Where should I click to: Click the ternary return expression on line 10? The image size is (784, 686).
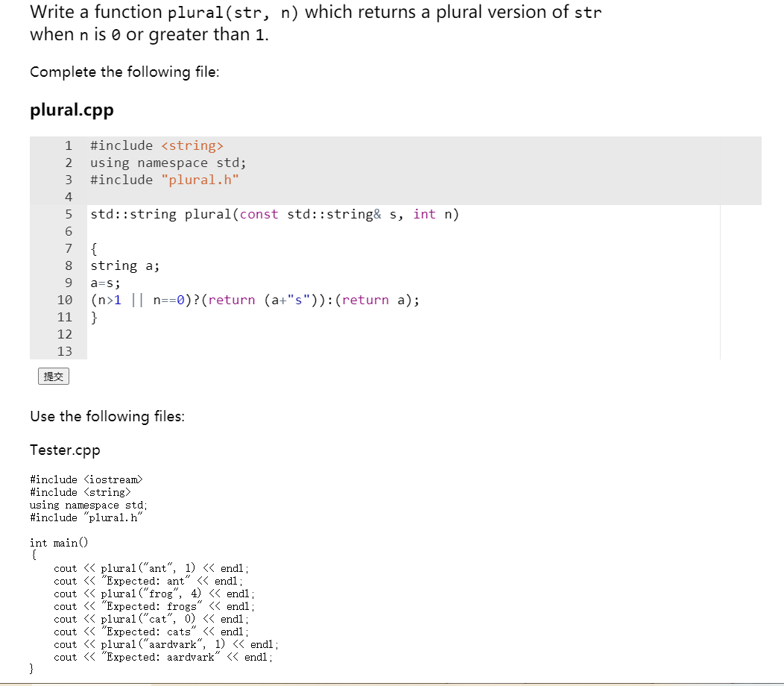253,300
